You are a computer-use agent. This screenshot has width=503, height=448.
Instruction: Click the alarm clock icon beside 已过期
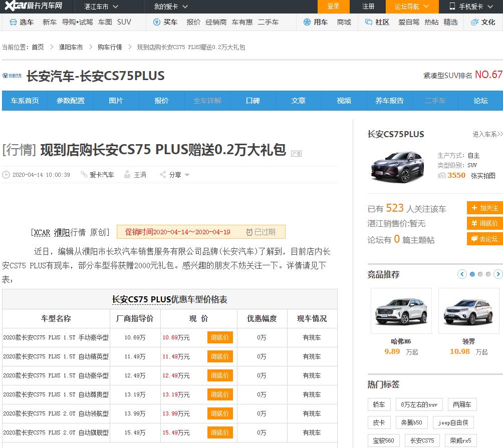pos(249,232)
